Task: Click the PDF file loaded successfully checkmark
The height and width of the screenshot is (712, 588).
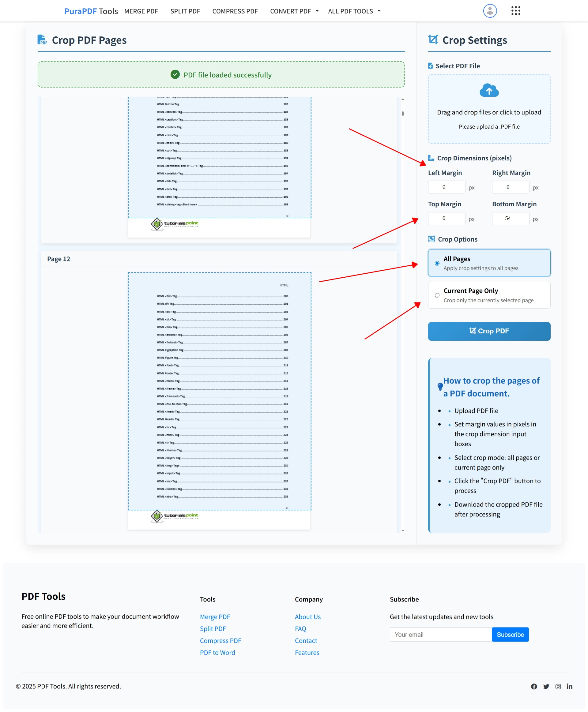Action: 175,74
